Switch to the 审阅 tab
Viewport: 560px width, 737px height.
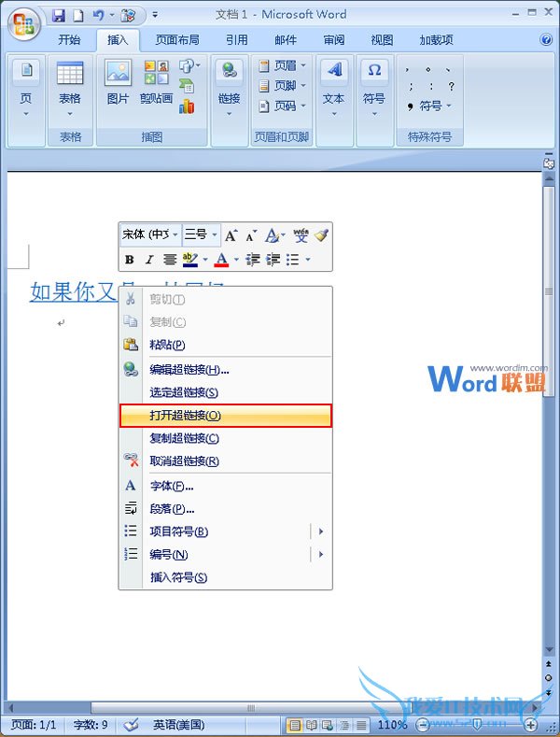coord(334,40)
